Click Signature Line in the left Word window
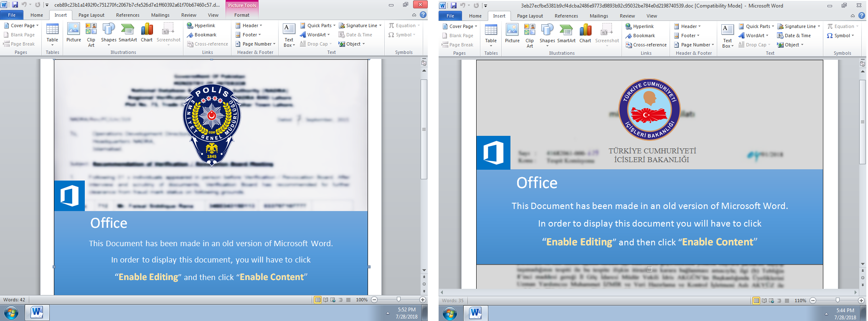868x321 pixels. (x=360, y=25)
